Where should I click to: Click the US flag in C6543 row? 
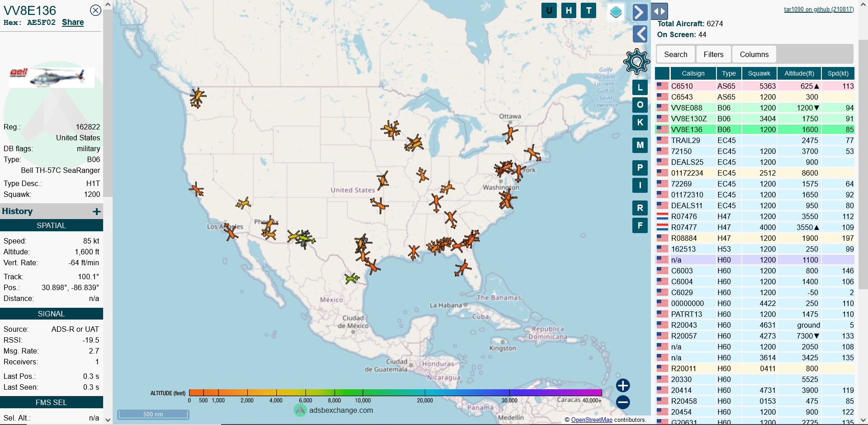click(662, 96)
